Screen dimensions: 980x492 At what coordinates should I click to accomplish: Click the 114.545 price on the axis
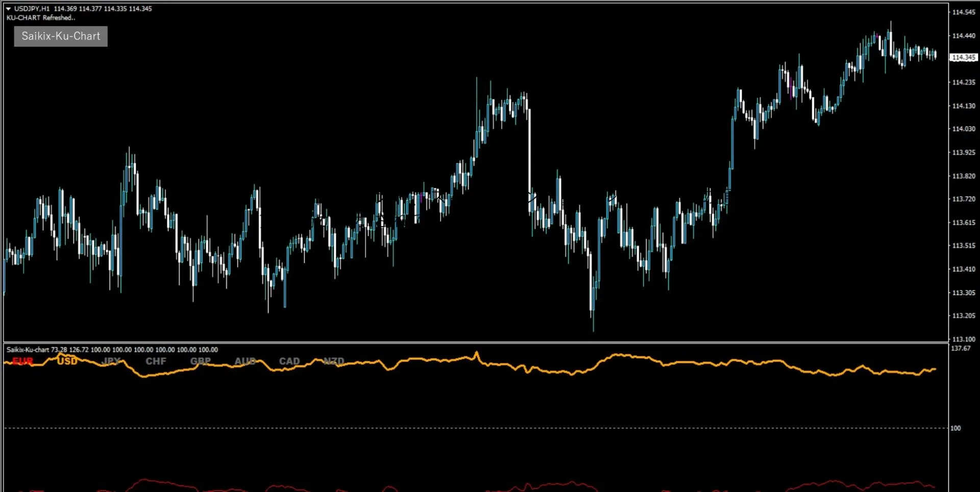(963, 12)
